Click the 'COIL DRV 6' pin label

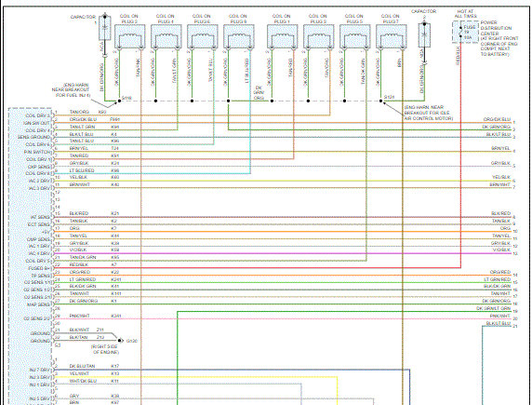37,144
